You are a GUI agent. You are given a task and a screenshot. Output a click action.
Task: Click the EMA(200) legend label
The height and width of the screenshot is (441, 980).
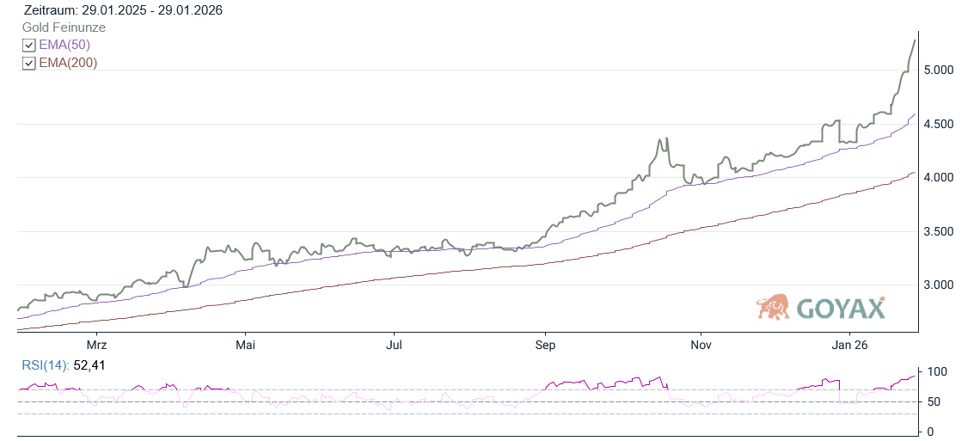pos(68,64)
